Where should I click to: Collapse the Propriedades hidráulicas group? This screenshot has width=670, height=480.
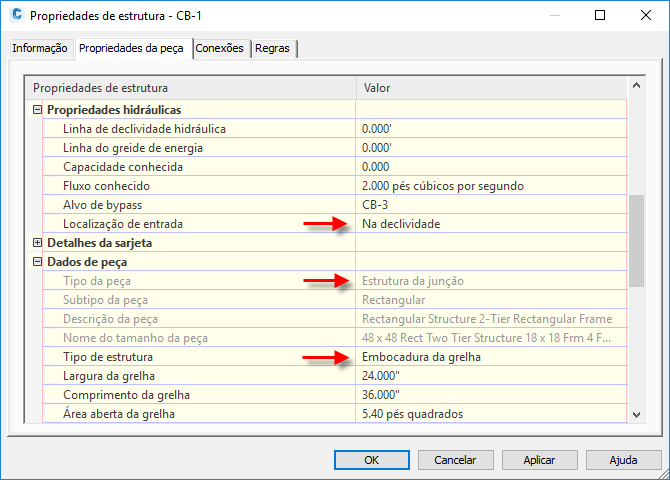tap(38, 110)
